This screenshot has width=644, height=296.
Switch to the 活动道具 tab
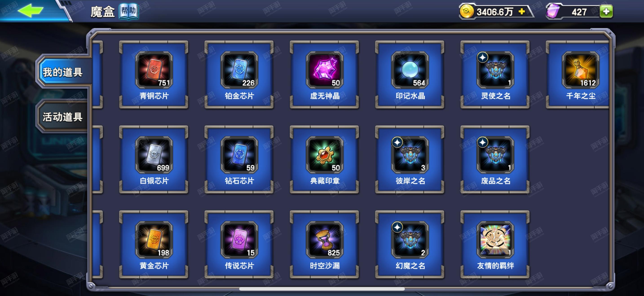pyautogui.click(x=62, y=117)
